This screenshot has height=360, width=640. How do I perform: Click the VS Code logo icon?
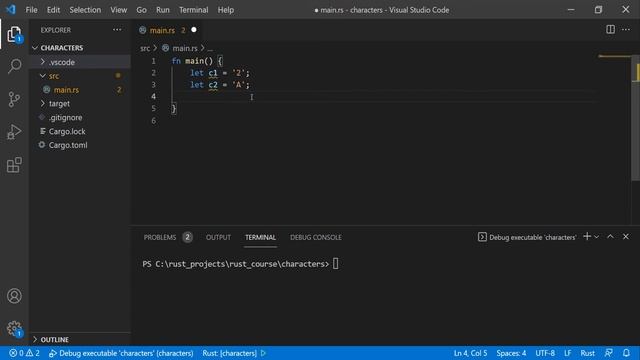(x=10, y=9)
